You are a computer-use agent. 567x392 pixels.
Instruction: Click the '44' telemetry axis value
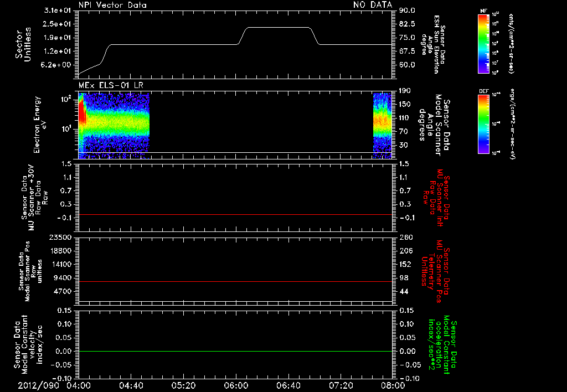pyautogui.click(x=404, y=291)
